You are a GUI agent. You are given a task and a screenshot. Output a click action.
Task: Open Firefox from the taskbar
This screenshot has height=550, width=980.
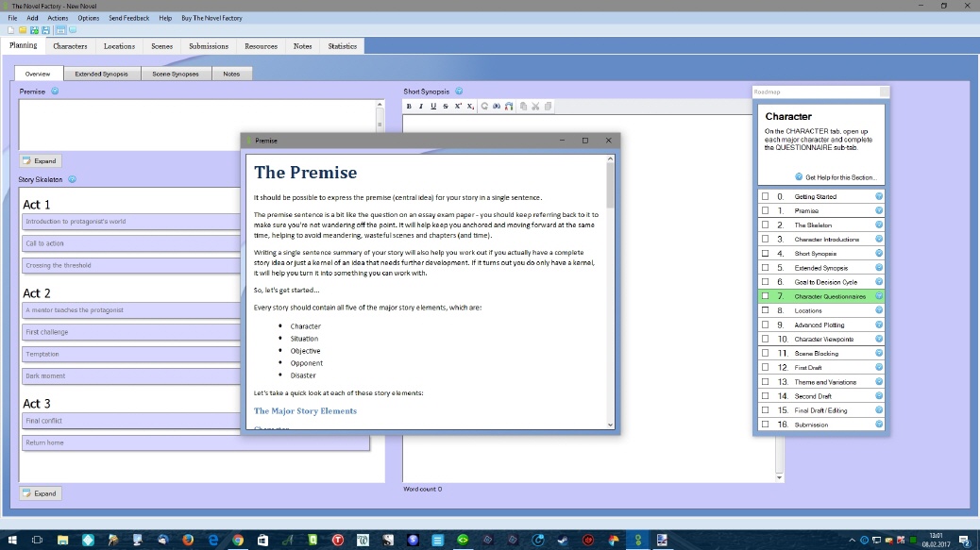[x=188, y=540]
